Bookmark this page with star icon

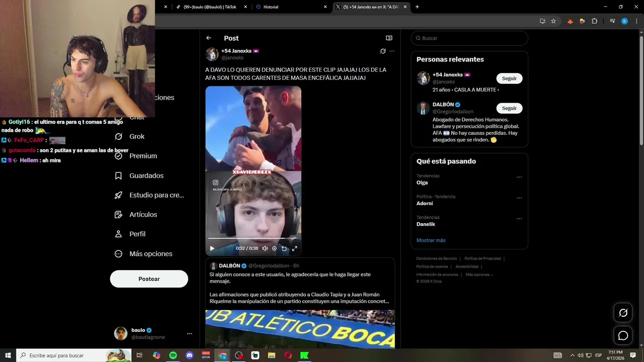click(x=553, y=21)
